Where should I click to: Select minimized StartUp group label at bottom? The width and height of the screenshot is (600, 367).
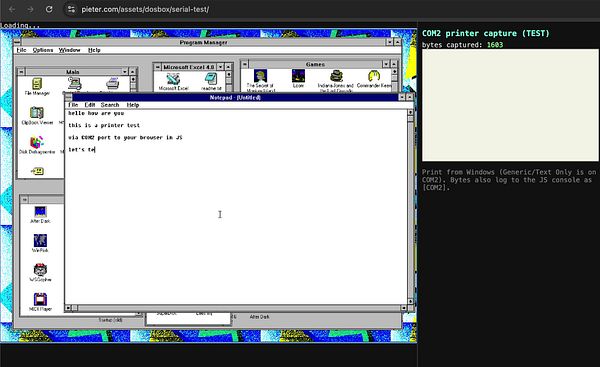click(x=110, y=320)
